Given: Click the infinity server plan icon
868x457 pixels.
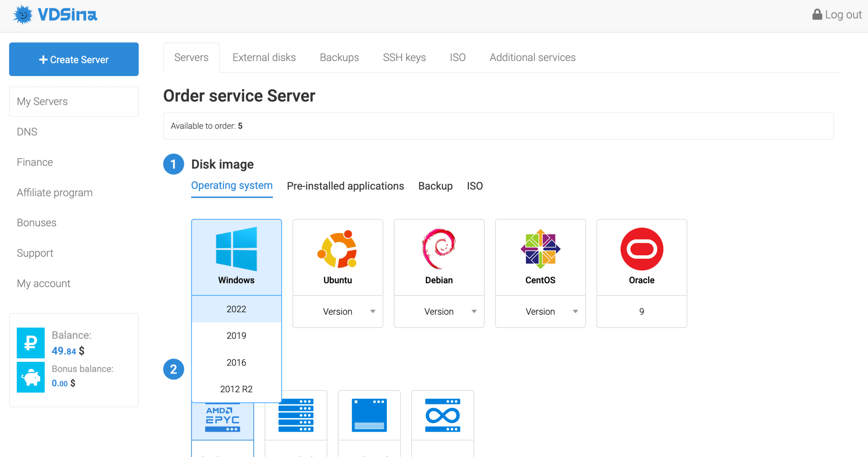Looking at the screenshot, I should (442, 415).
